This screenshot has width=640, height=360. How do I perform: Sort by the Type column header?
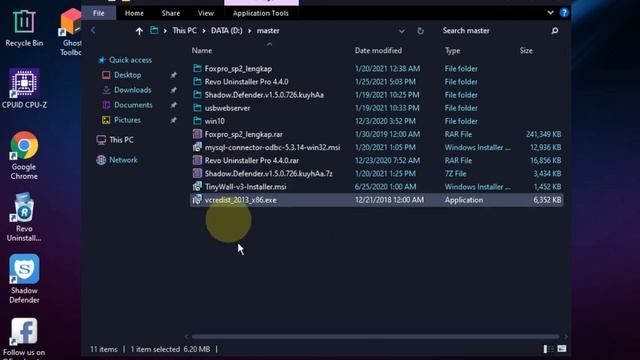pos(452,51)
